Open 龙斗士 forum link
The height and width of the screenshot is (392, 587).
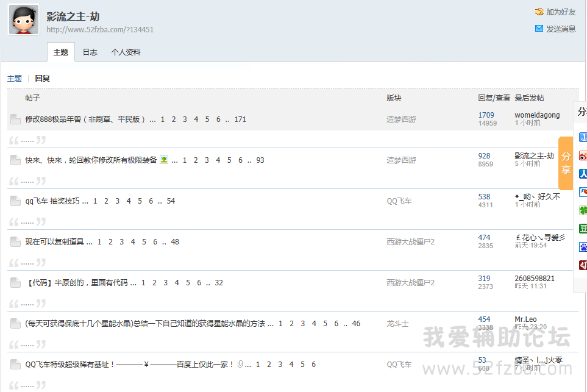pyautogui.click(x=397, y=324)
